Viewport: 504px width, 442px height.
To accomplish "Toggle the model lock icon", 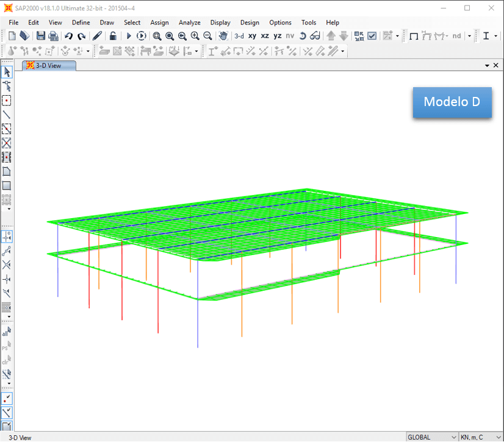I will coord(113,35).
